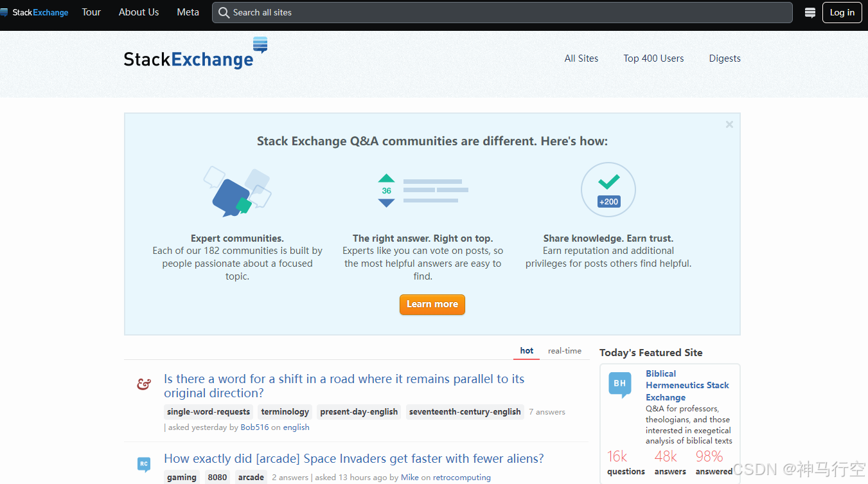Open user Bob516's profile
The width and height of the screenshot is (868, 484).
coord(254,427)
